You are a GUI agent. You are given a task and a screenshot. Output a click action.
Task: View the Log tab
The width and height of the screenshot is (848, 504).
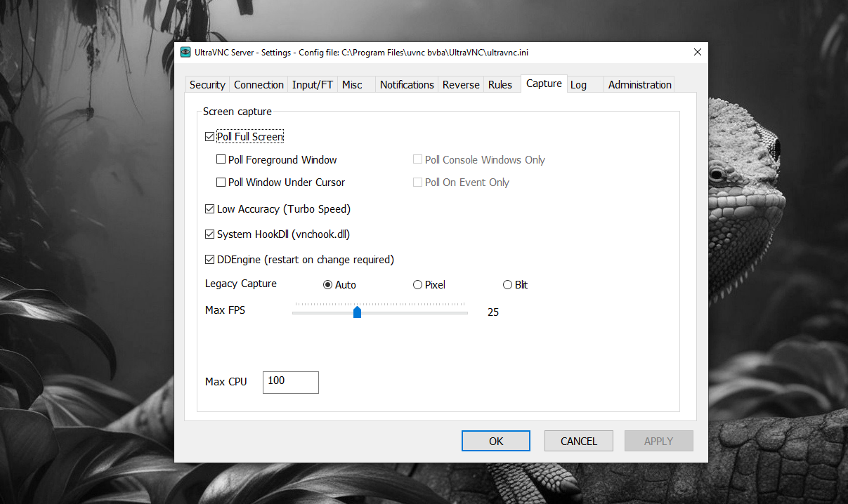coord(578,85)
